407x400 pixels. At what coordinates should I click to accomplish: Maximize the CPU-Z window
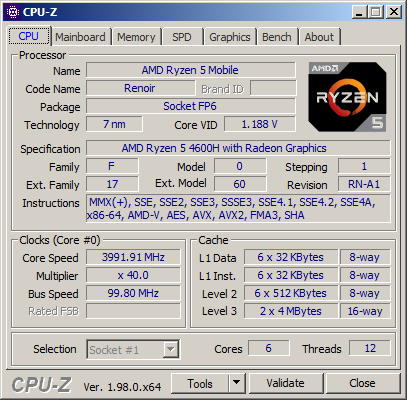376,12
